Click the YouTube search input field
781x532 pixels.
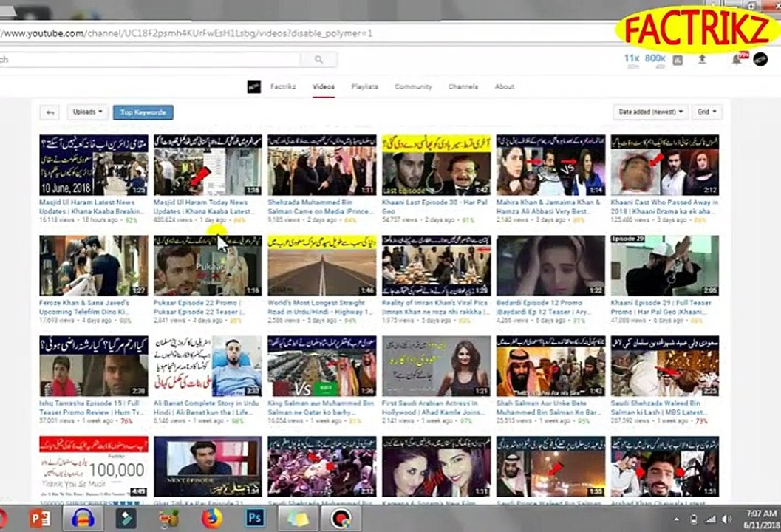(149, 59)
